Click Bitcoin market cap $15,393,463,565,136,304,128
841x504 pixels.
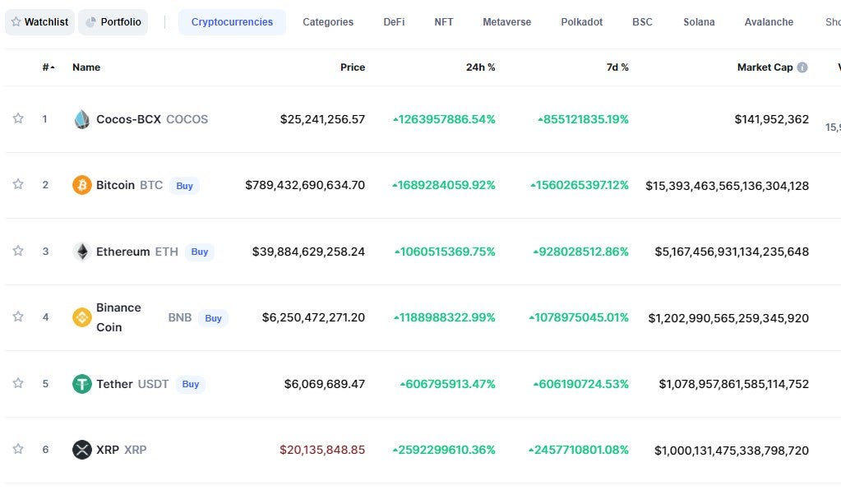[x=728, y=186]
